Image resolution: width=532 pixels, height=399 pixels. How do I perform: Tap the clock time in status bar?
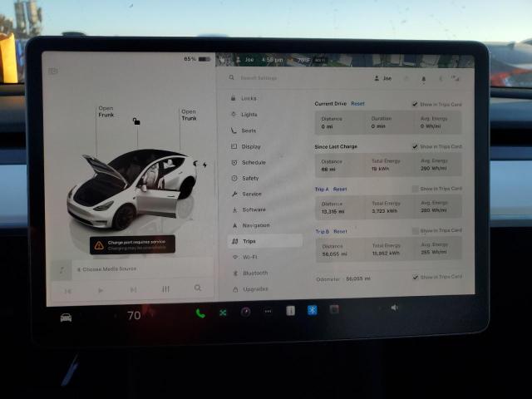point(272,60)
